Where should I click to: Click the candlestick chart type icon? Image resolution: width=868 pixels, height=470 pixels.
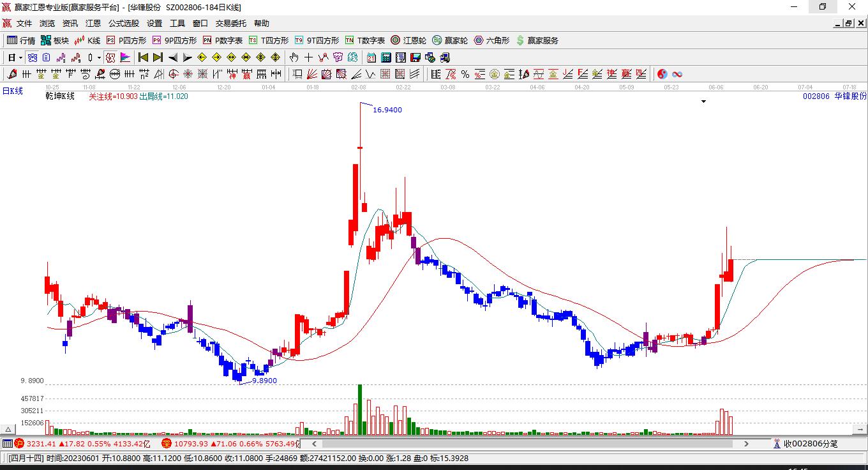[90, 57]
